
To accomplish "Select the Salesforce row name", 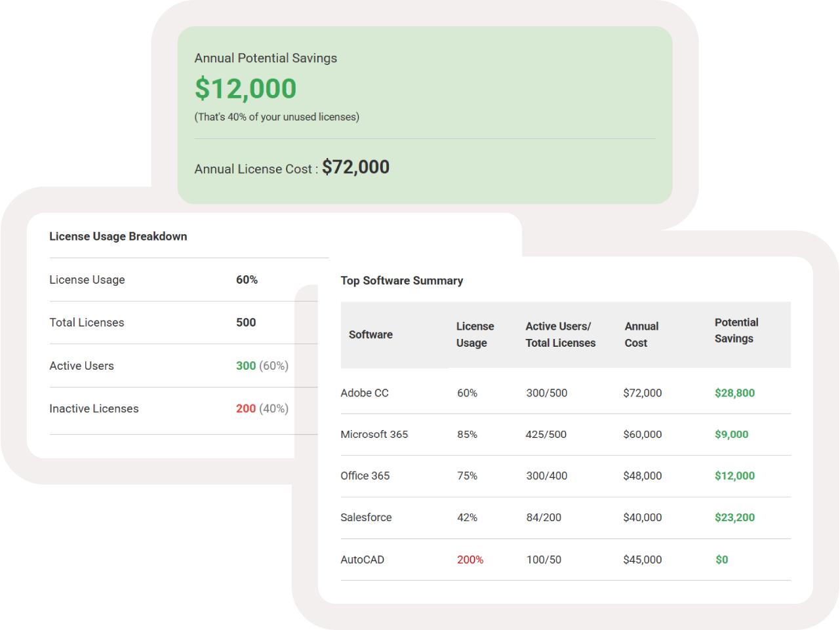I will [366, 518].
